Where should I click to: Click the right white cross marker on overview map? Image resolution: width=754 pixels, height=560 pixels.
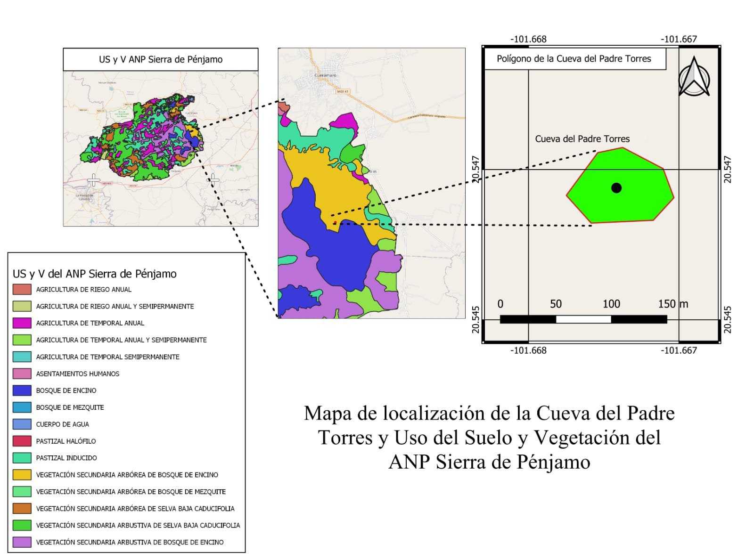tap(213, 179)
